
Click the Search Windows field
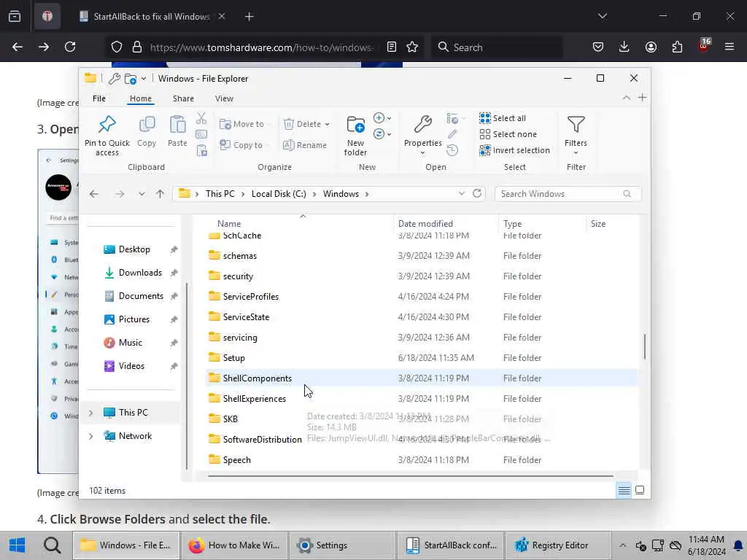pos(568,194)
